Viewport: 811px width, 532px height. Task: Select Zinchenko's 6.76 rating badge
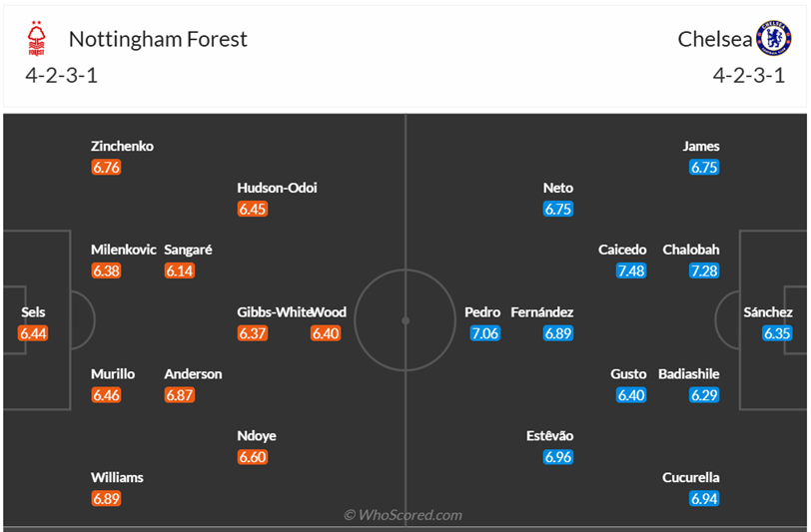[x=106, y=168]
